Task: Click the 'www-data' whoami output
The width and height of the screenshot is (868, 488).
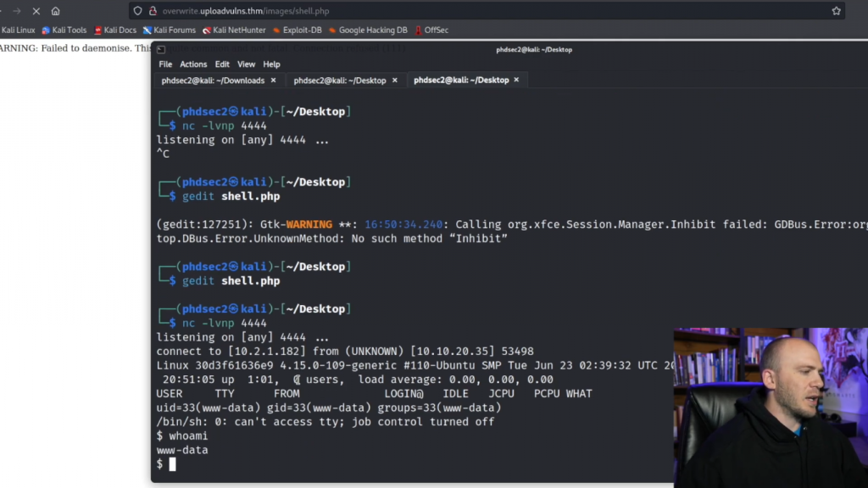Action: 182,450
